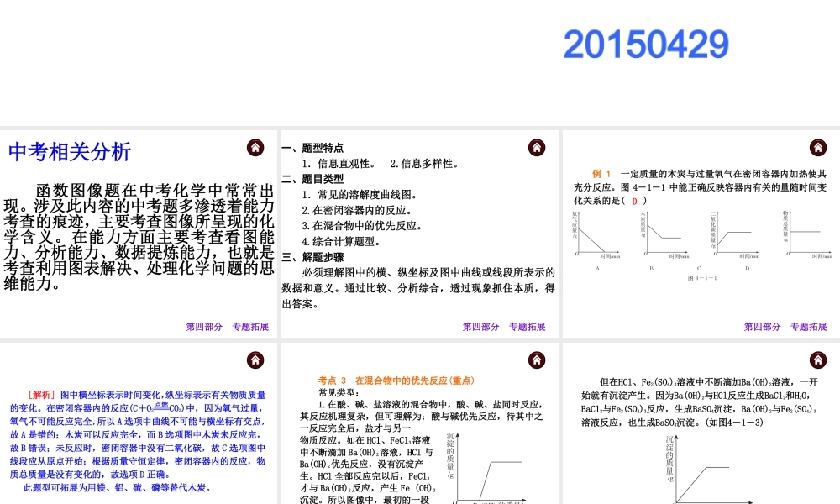Click heading 一、题型特点
The width and height of the screenshot is (840, 504).
[x=312, y=148]
